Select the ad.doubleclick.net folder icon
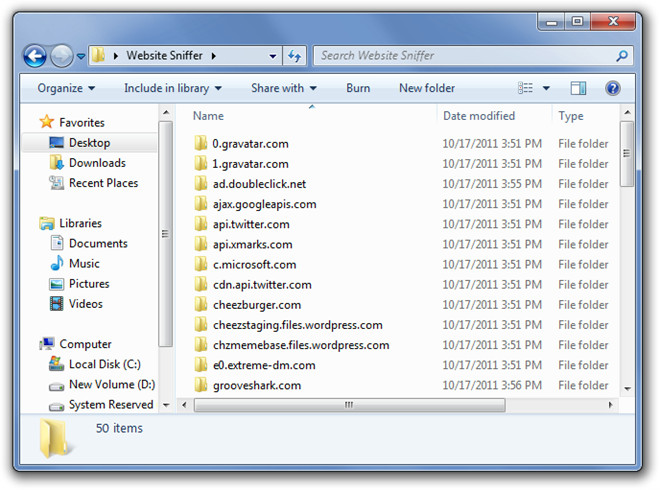 click(201, 184)
